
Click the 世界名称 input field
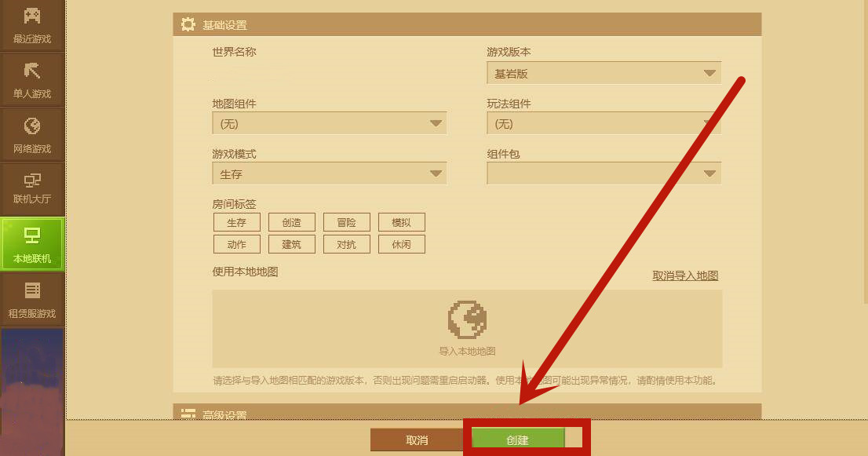[x=330, y=73]
